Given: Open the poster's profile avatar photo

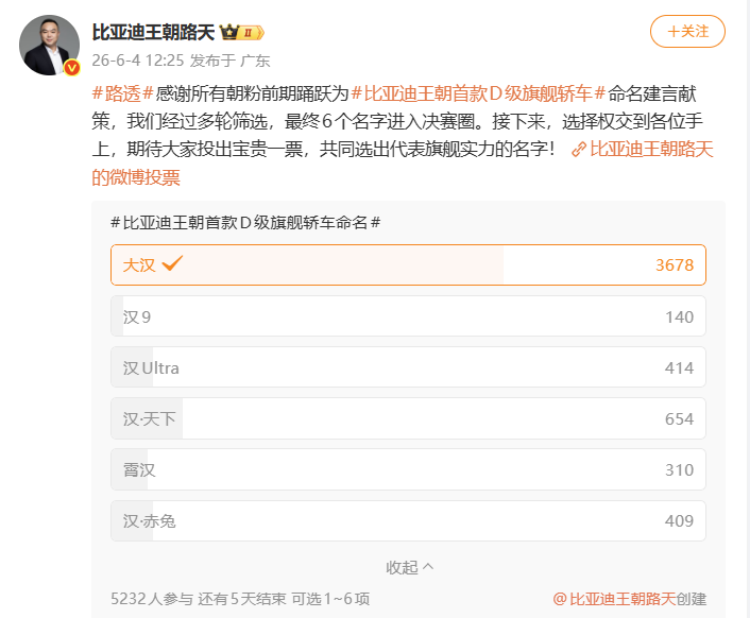Looking at the screenshot, I should 49,45.
